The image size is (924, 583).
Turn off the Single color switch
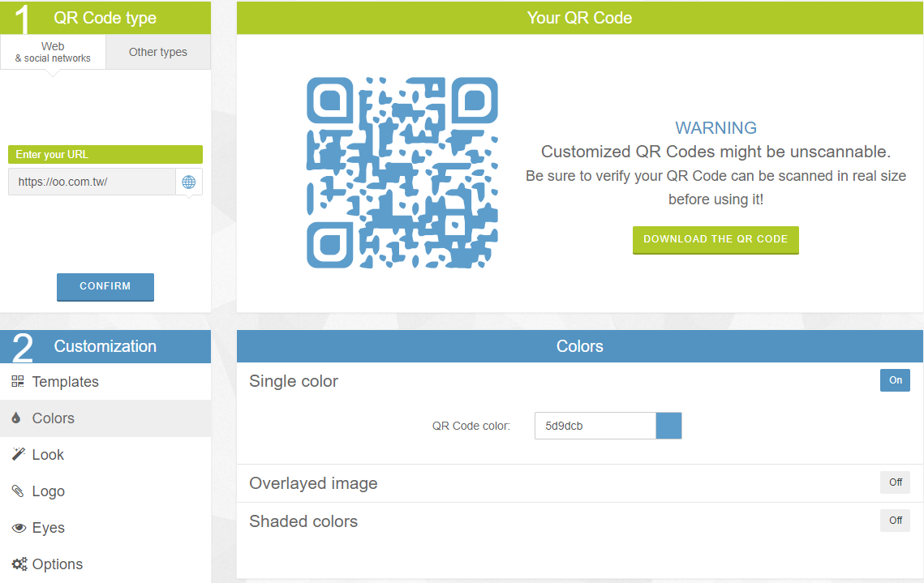(x=895, y=380)
